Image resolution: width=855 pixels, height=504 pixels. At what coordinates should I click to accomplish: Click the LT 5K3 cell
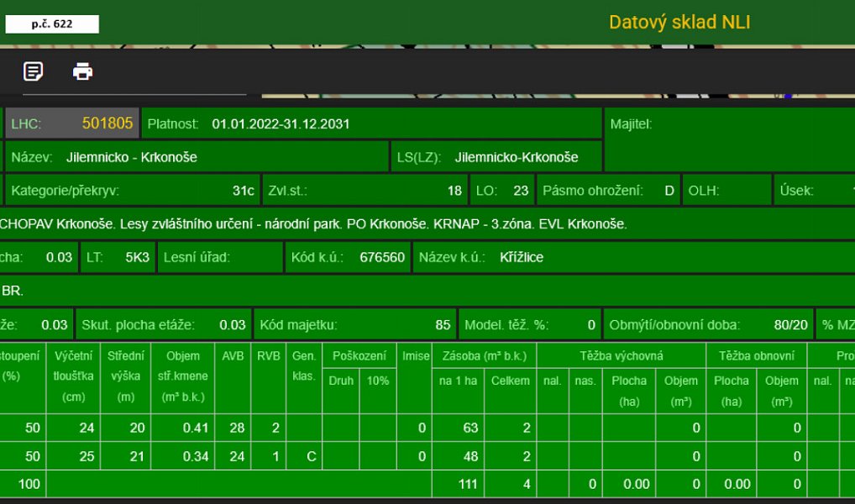pos(118,257)
